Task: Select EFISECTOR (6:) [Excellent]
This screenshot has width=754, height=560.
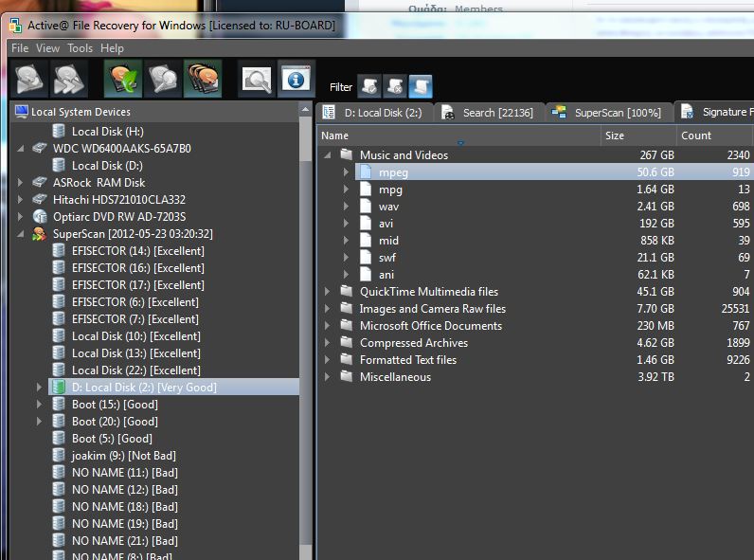Action: click(135, 302)
